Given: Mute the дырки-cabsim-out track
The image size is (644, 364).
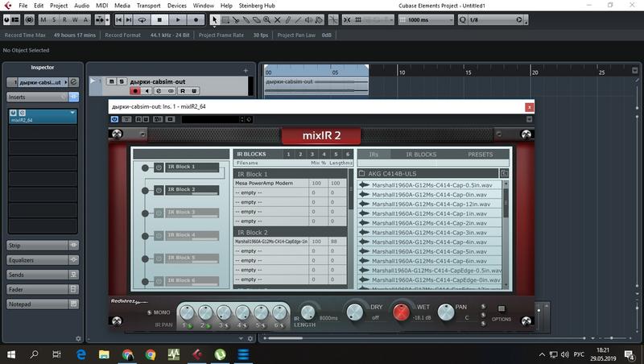Looking at the screenshot, I should 111,81.
